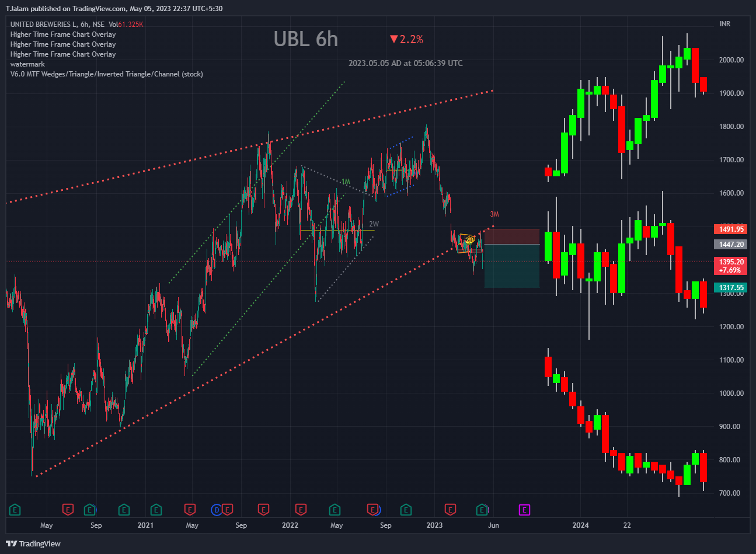Click the 2024 label on the time axis
The height and width of the screenshot is (554, 756).
point(580,525)
